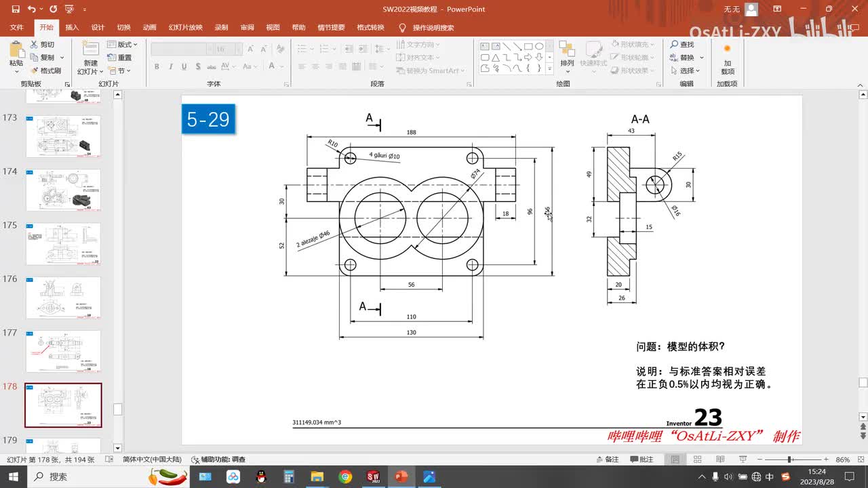Select the triangle shape in the shapes gallery
The image size is (868, 488).
[496, 58]
